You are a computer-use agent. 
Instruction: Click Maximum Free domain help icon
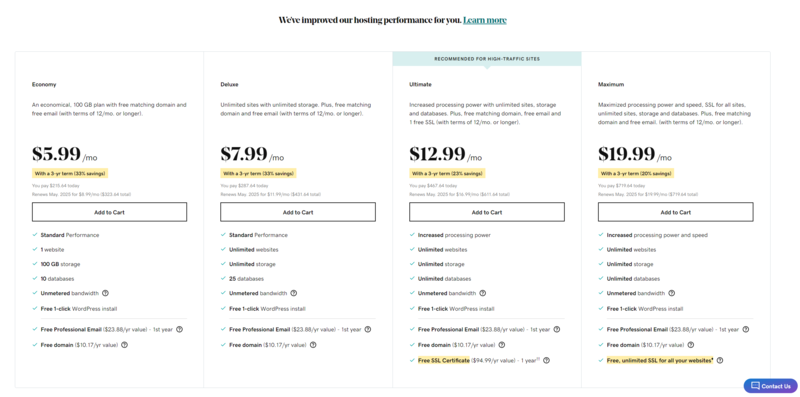(x=690, y=345)
